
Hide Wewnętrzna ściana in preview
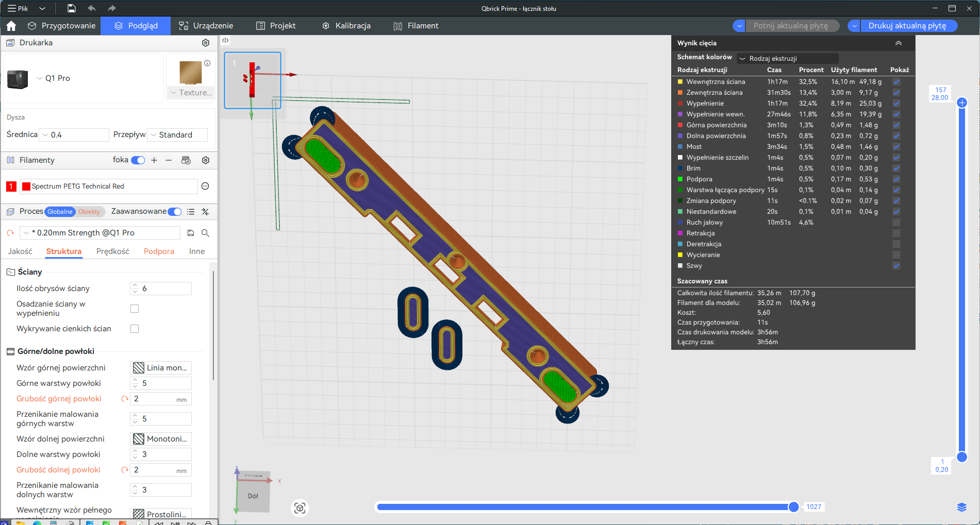896,81
